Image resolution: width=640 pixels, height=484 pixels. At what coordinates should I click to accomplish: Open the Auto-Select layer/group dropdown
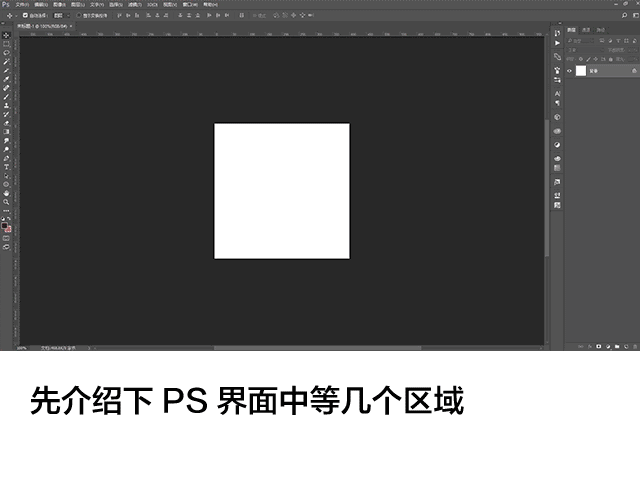[x=60, y=17]
